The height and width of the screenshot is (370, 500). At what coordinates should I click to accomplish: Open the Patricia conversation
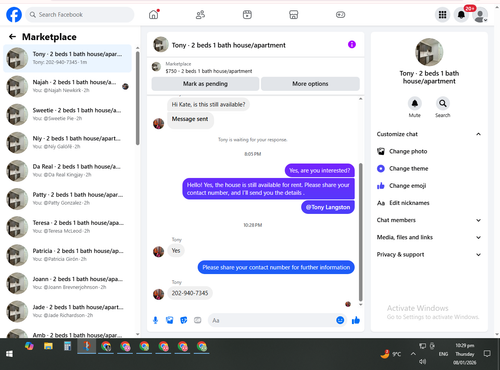(67, 255)
